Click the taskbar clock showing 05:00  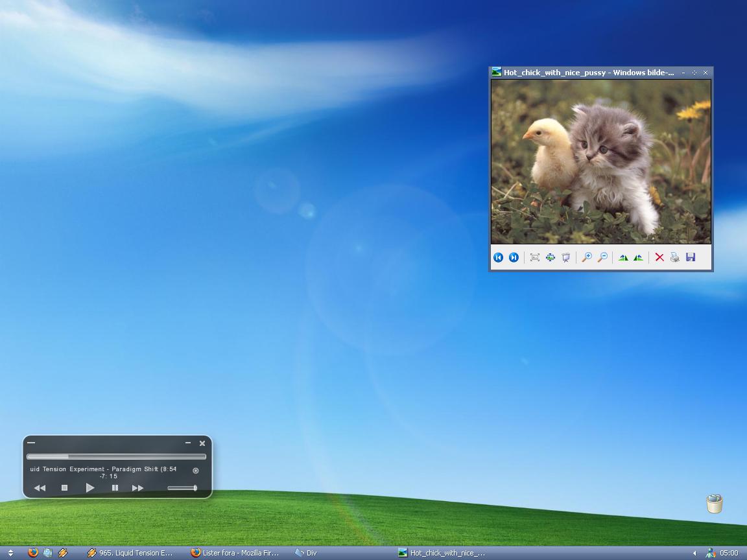pyautogui.click(x=729, y=553)
